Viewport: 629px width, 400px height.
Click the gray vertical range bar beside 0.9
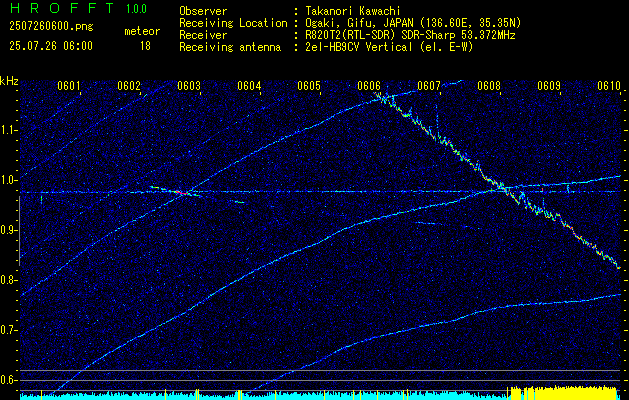click(19, 231)
